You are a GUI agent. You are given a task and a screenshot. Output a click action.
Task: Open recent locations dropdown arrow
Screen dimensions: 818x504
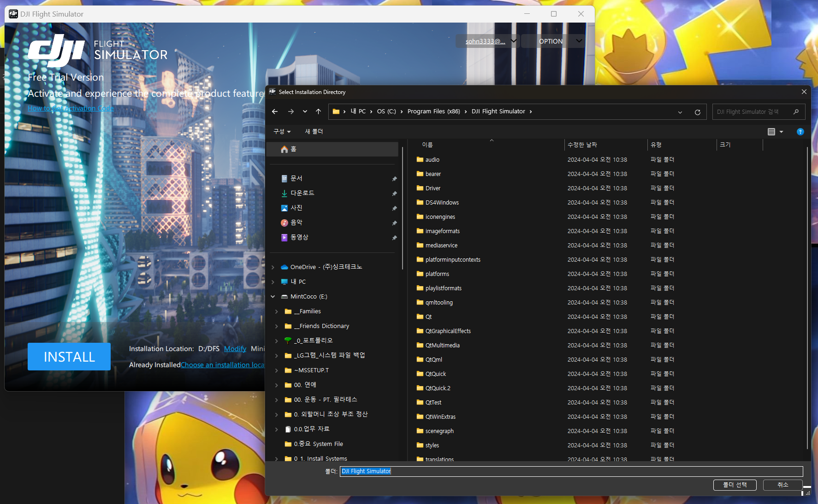(305, 111)
